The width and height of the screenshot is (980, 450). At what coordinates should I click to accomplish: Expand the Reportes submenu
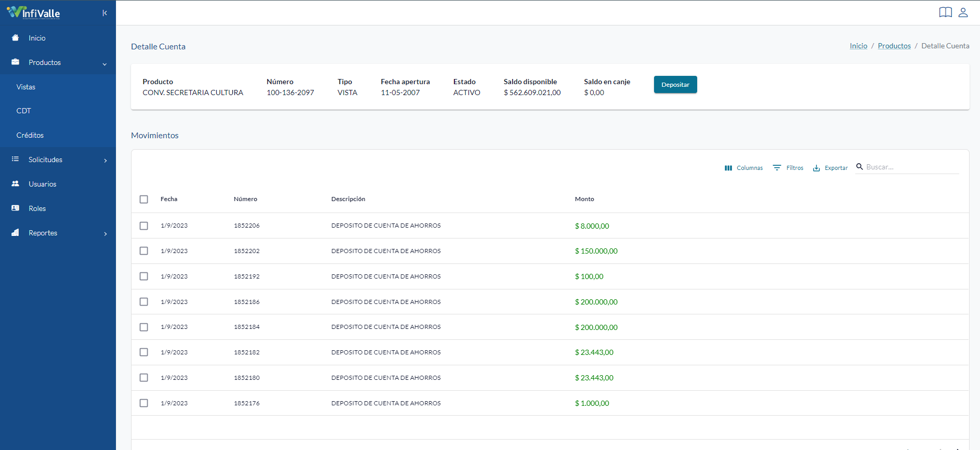[x=106, y=234]
